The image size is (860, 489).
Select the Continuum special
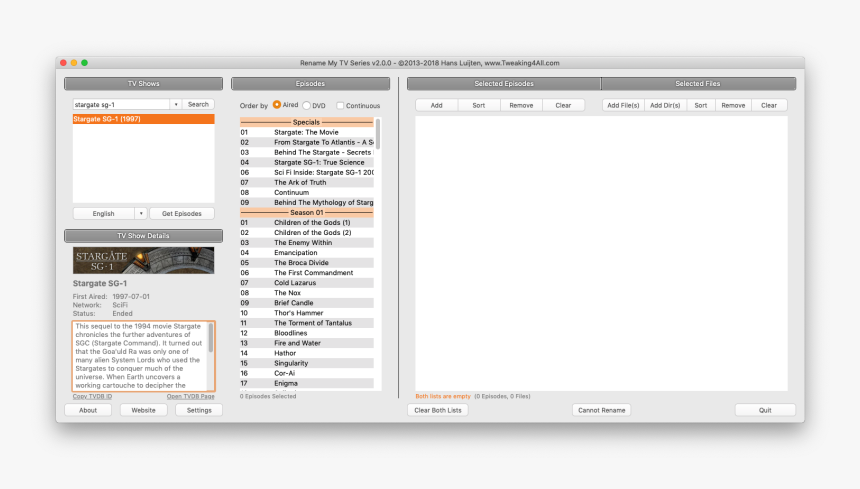307,192
